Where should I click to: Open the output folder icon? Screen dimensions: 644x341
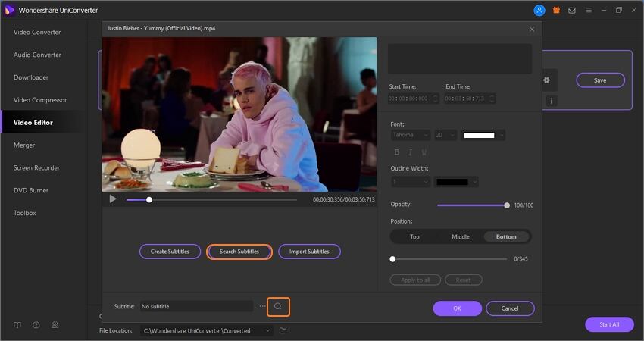click(283, 330)
